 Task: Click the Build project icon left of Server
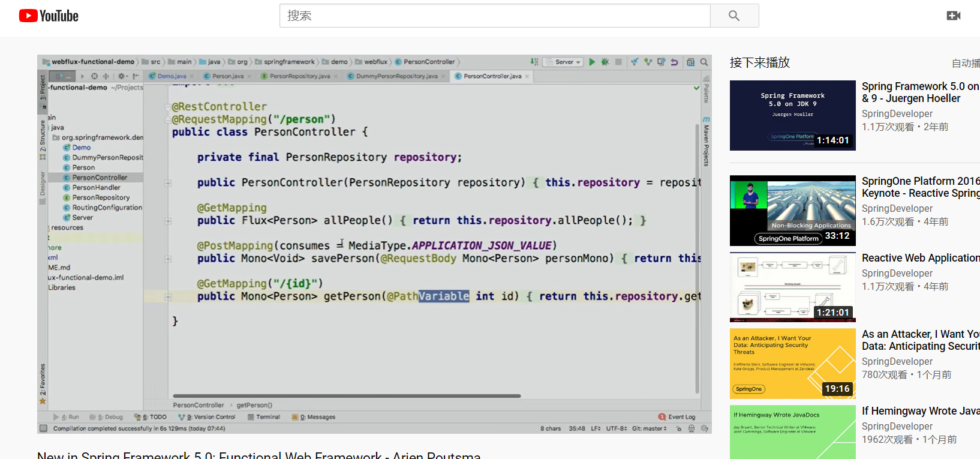tap(534, 62)
